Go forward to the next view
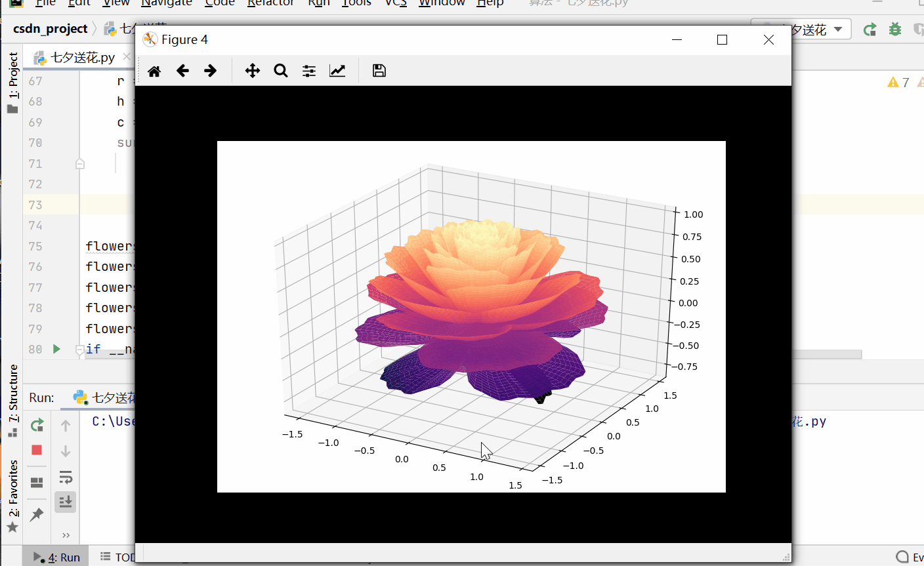The height and width of the screenshot is (566, 924). pos(210,71)
